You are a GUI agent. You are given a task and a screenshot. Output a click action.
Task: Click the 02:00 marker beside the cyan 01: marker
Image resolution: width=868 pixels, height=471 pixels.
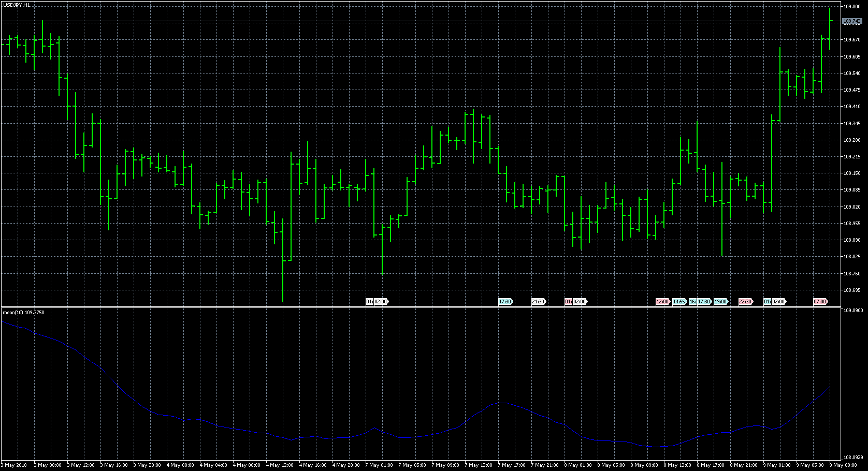click(x=778, y=302)
